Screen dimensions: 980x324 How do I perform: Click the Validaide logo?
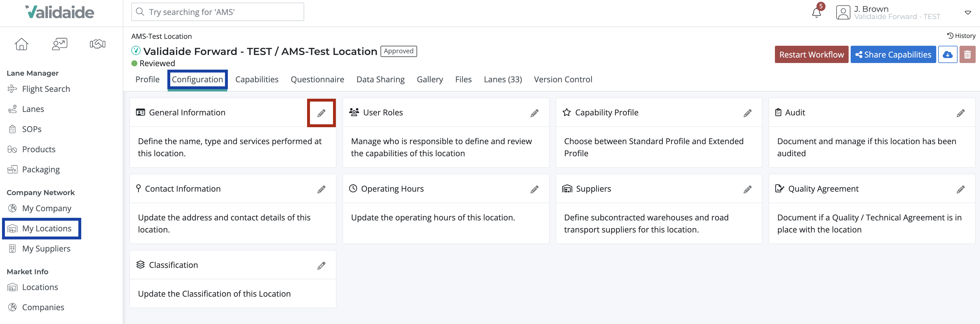(x=60, y=12)
